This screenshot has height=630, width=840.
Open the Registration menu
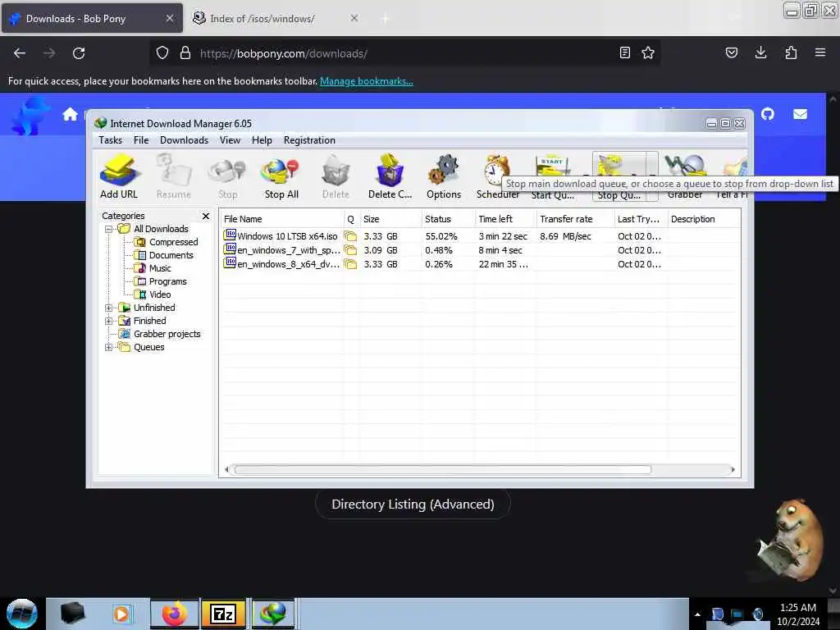click(309, 140)
